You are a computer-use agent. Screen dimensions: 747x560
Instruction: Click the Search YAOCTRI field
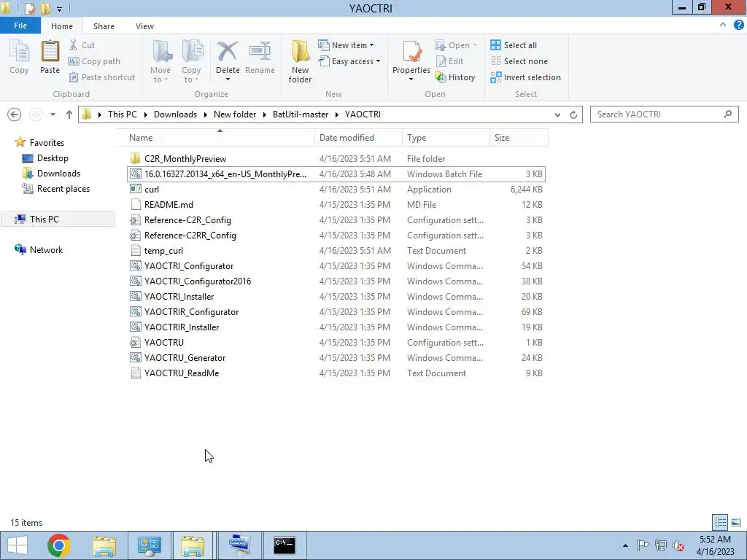tap(664, 114)
